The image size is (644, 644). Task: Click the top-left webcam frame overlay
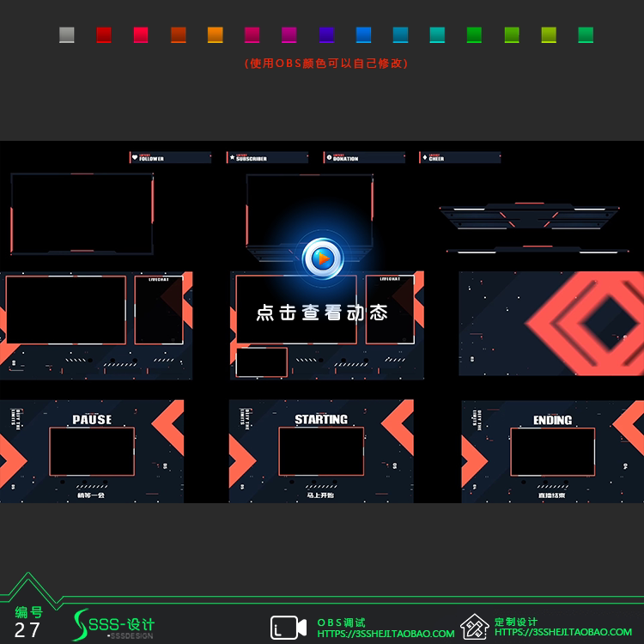click(x=82, y=214)
